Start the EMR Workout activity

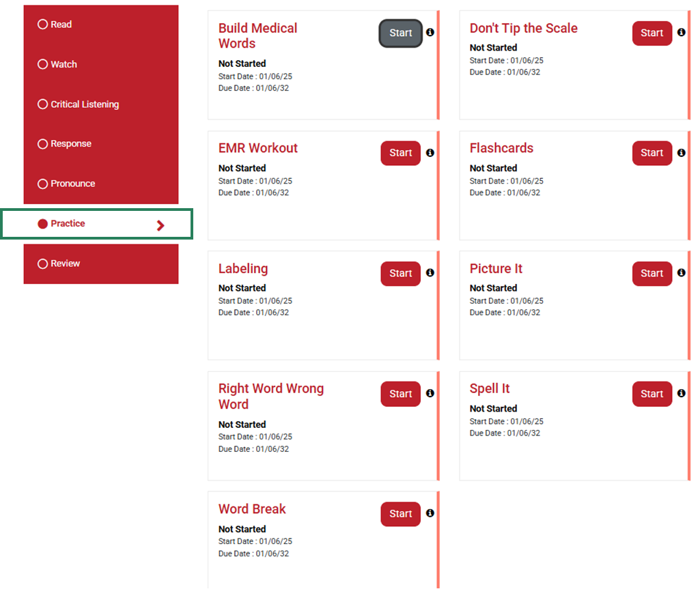[x=400, y=153]
